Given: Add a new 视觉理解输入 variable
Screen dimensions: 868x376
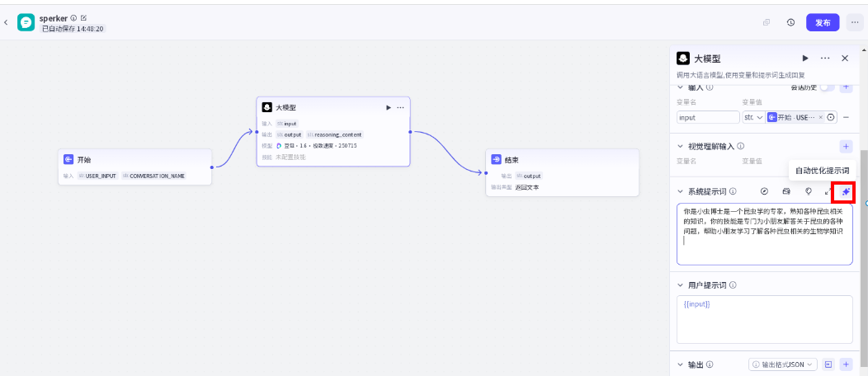Looking at the screenshot, I should coord(846,146).
